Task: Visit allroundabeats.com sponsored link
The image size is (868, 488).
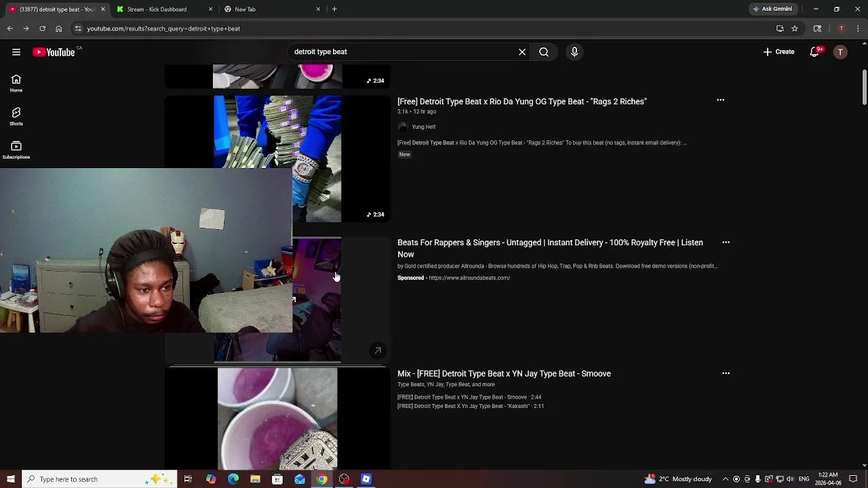Action: (469, 278)
